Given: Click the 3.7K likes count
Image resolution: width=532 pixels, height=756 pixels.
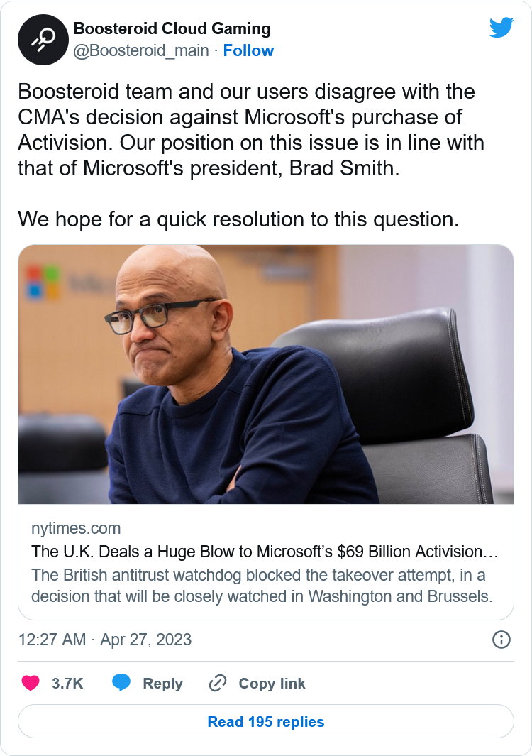Looking at the screenshot, I should click(x=67, y=683).
